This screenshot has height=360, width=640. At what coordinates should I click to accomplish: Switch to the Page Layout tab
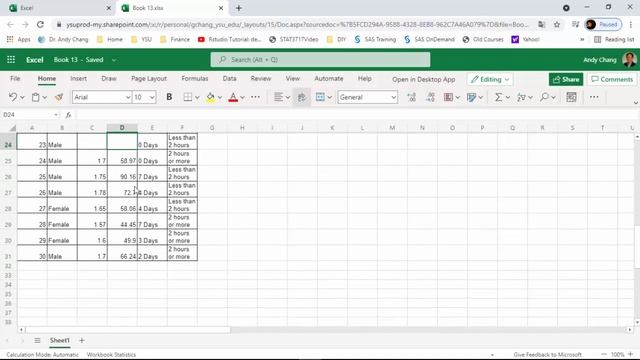click(149, 78)
